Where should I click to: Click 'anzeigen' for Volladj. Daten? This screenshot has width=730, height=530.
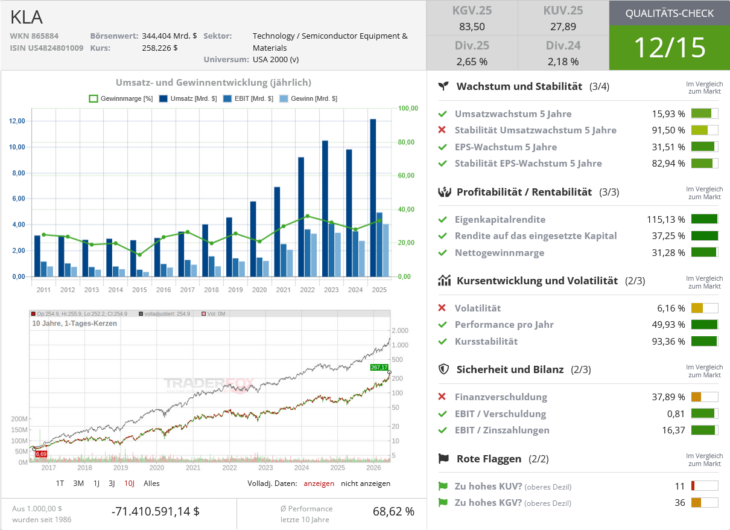click(319, 483)
